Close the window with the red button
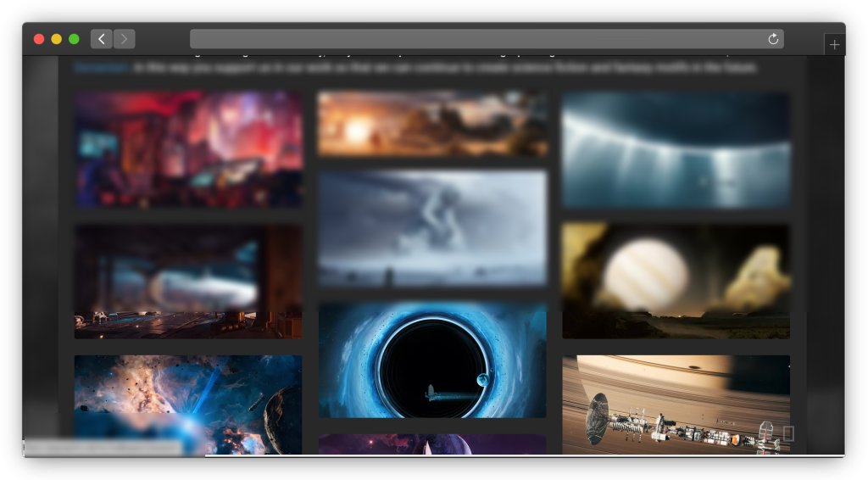 coord(39,39)
